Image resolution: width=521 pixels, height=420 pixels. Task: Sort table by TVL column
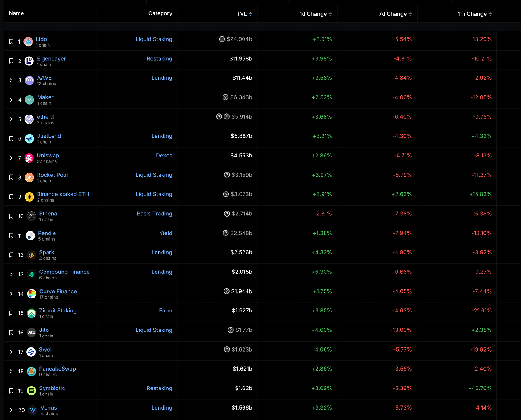244,14
